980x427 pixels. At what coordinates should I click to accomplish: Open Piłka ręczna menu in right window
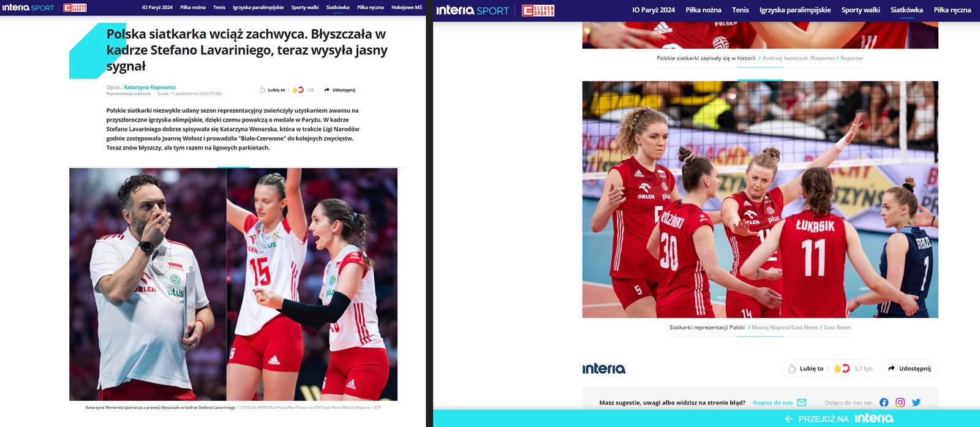point(952,10)
